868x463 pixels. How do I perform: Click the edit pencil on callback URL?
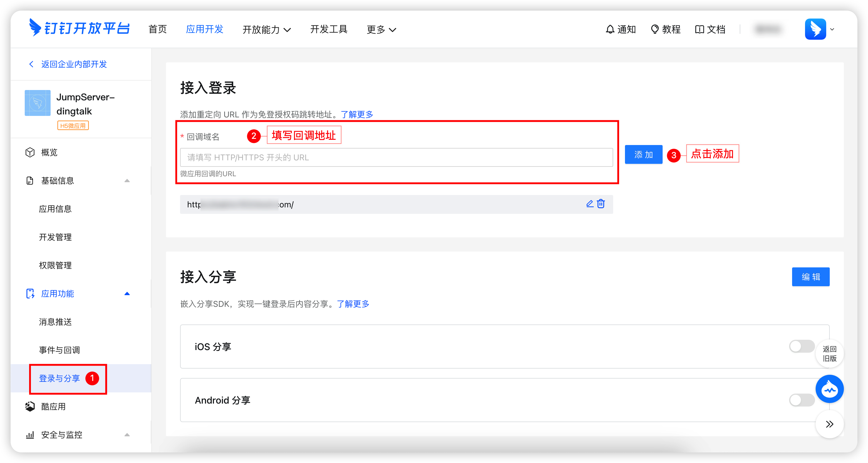590,204
